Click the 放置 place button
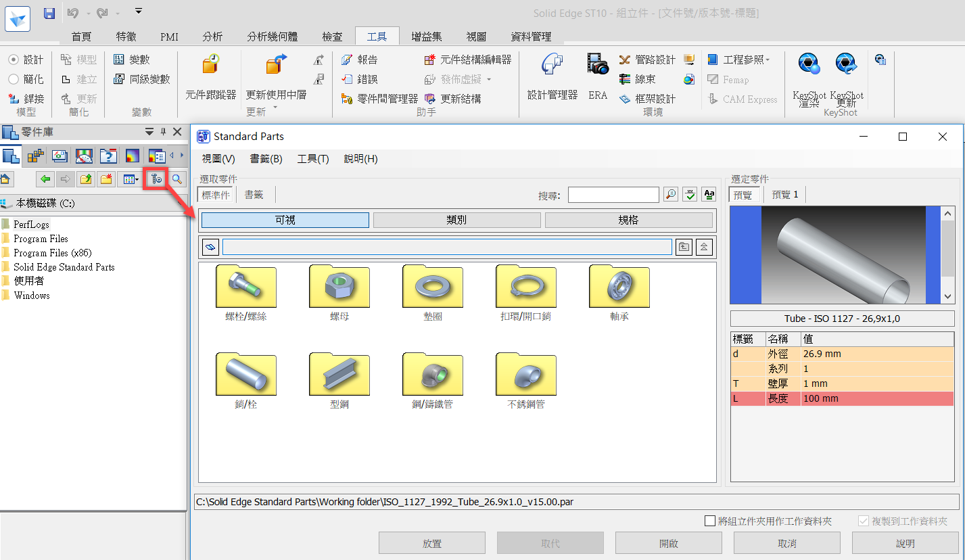This screenshot has height=560, width=965. [x=432, y=543]
